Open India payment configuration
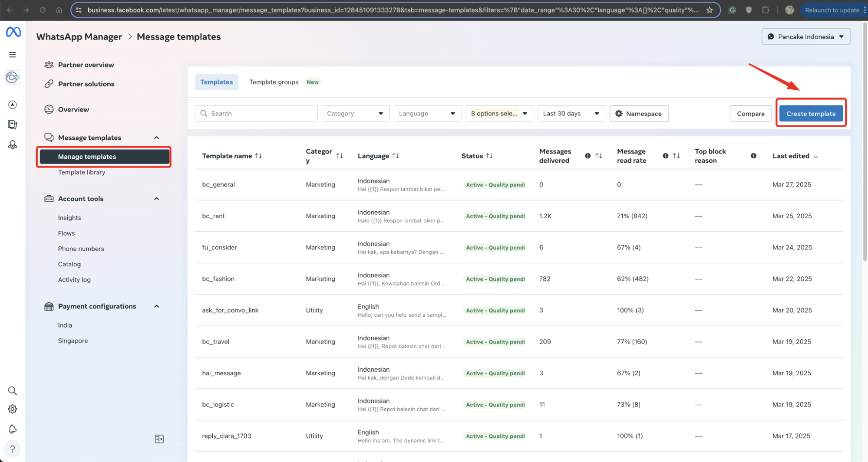Screen dimensions: 868x462 coord(65,325)
